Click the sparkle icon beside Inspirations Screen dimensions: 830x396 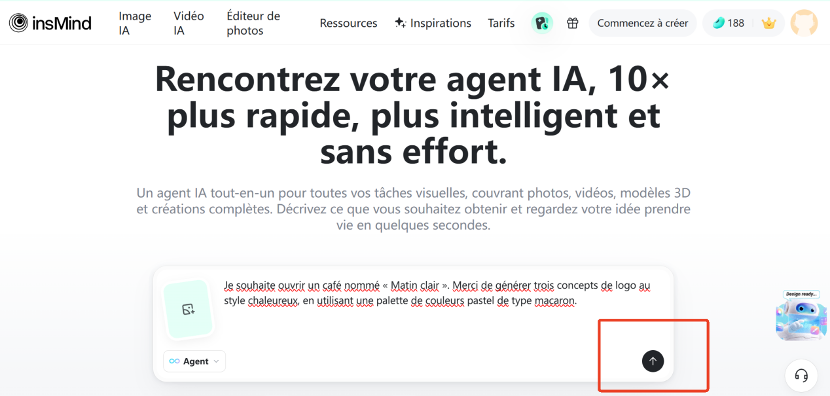[400, 23]
